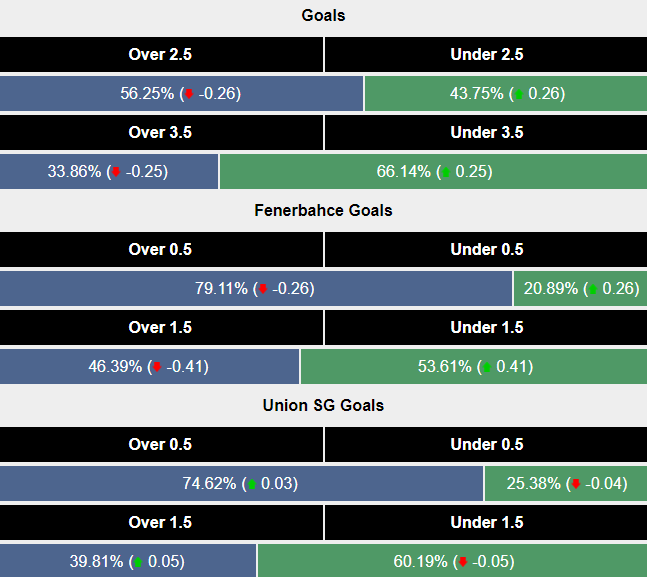Open the Under 3.5 column header
647x577 pixels.
pyautogui.click(x=486, y=132)
